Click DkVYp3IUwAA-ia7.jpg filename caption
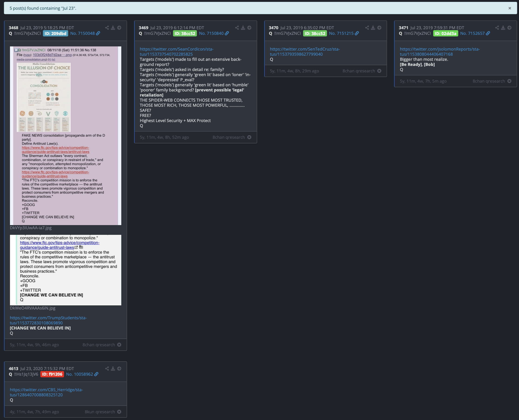 pos(31,228)
